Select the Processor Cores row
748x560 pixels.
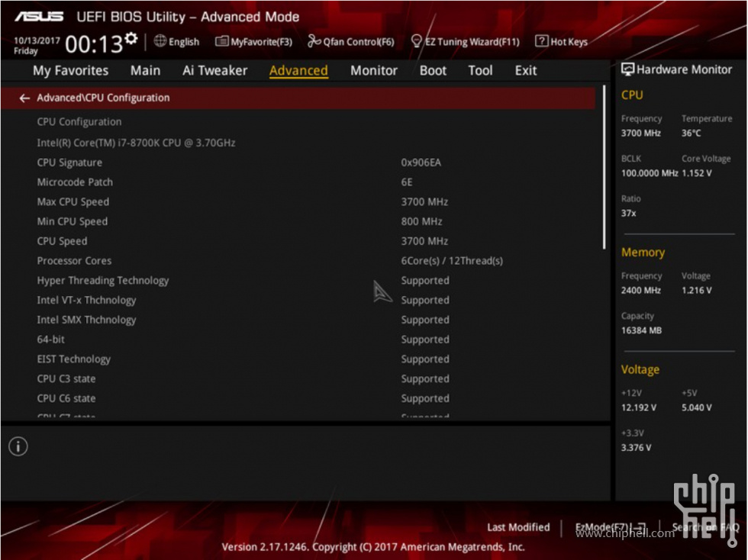(298, 261)
